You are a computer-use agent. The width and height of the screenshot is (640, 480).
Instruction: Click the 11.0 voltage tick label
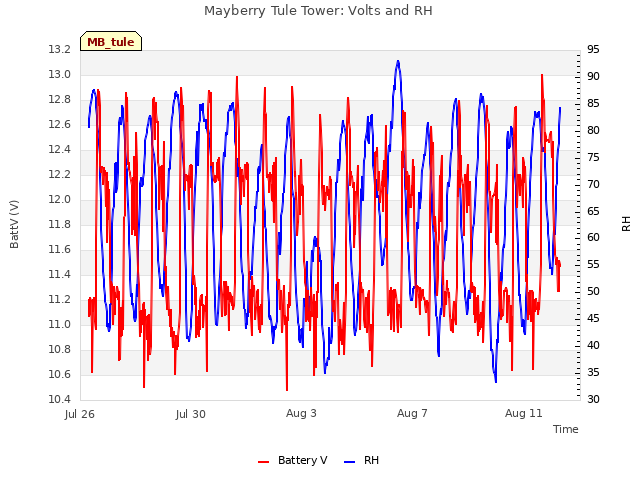tap(60, 324)
